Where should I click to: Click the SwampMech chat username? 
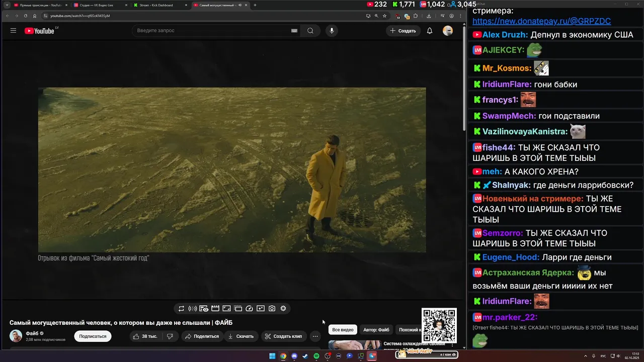click(509, 116)
